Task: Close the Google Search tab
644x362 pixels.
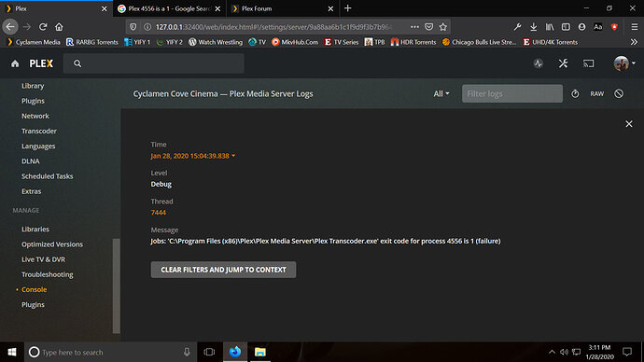Action: (x=217, y=8)
